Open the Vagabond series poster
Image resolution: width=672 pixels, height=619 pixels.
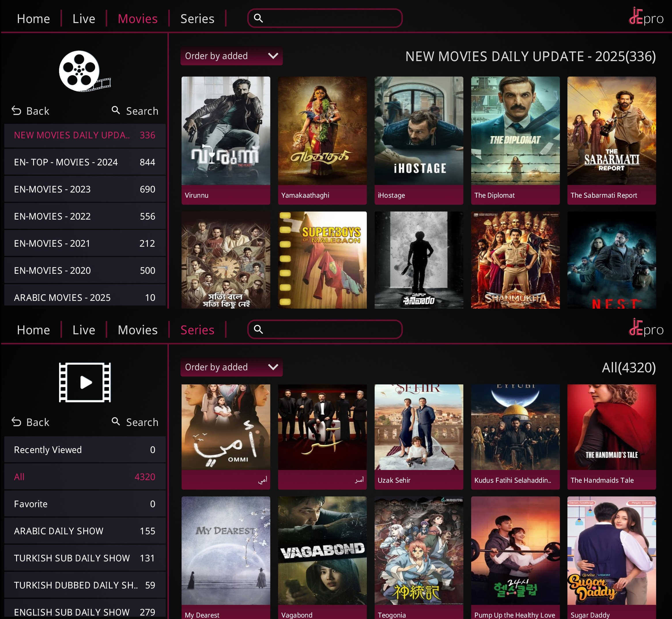click(322, 558)
